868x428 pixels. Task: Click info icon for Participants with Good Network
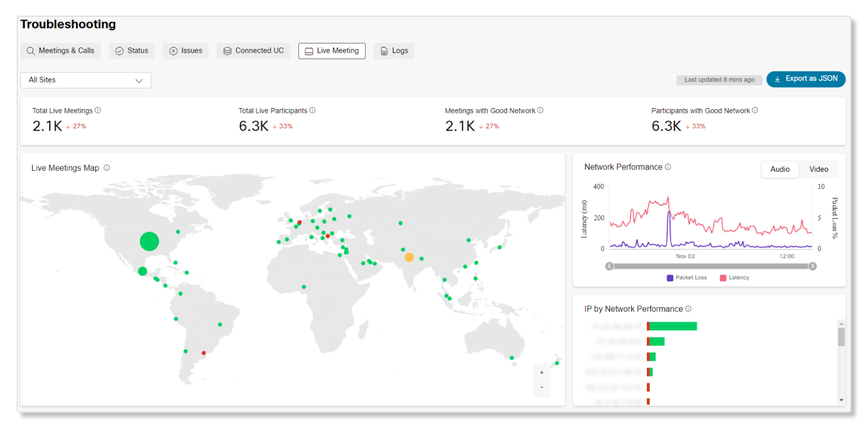(755, 111)
